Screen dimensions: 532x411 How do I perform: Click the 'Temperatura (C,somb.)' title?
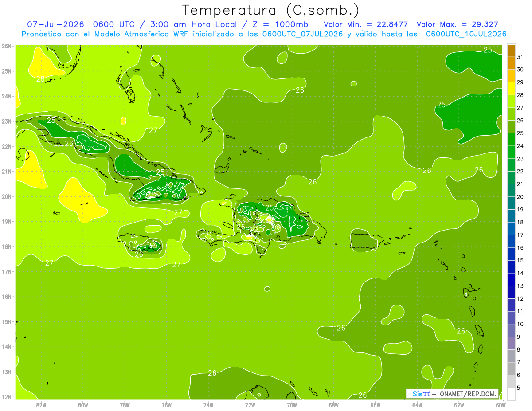[x=271, y=10]
